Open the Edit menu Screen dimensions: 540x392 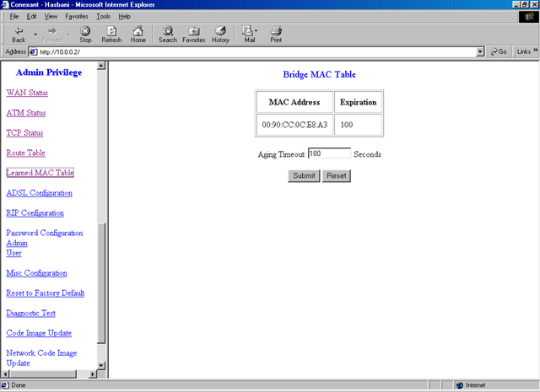tap(32, 16)
